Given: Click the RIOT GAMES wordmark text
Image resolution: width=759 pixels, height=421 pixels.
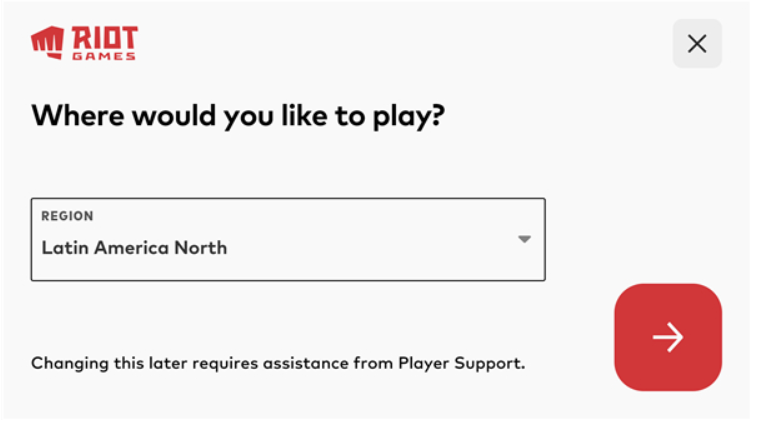Looking at the screenshot, I should [x=103, y=44].
